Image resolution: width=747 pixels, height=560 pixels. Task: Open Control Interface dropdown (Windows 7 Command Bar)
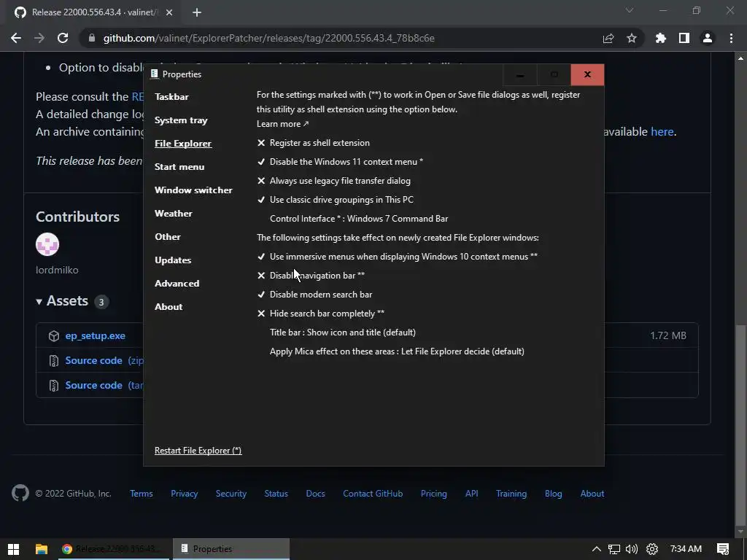(359, 219)
